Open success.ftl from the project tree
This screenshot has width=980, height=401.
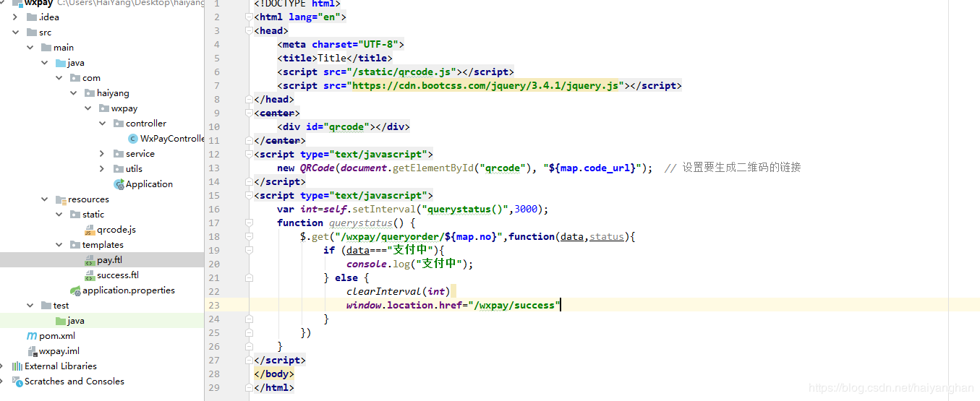click(x=118, y=275)
